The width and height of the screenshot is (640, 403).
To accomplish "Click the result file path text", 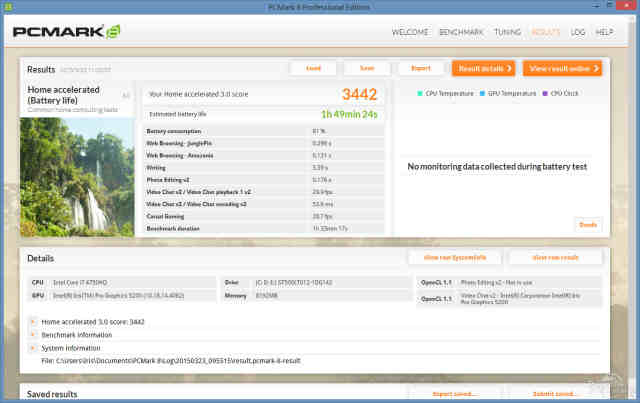I will pos(171,361).
